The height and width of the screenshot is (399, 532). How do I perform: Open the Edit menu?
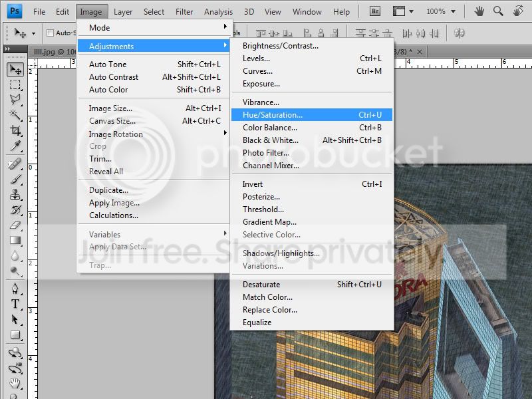click(63, 12)
